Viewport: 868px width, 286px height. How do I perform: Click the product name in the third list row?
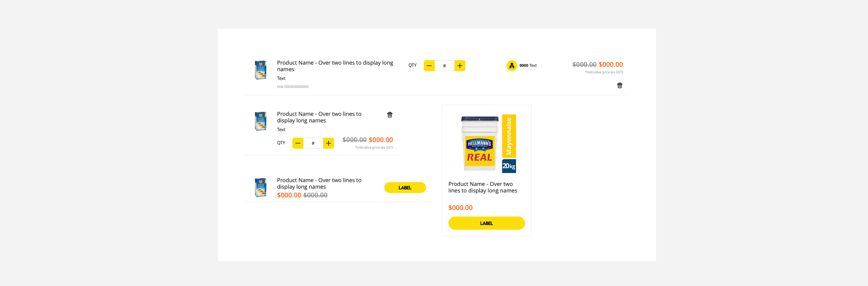(x=319, y=183)
